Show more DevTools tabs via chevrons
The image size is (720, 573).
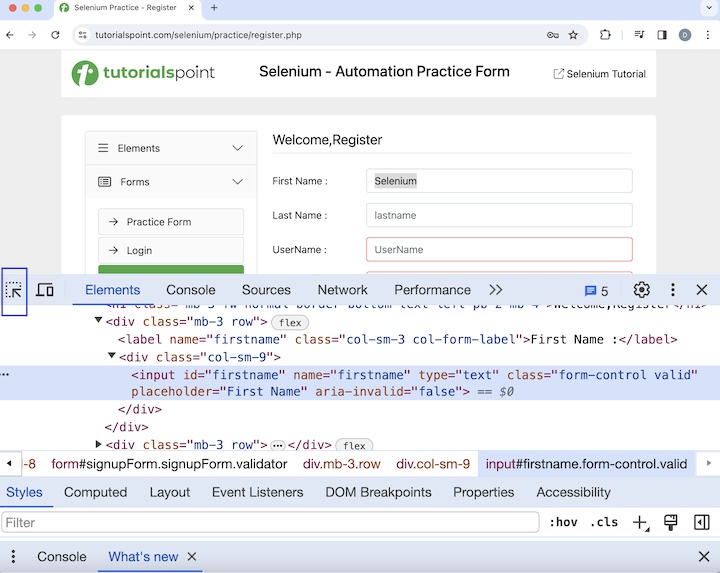point(496,290)
